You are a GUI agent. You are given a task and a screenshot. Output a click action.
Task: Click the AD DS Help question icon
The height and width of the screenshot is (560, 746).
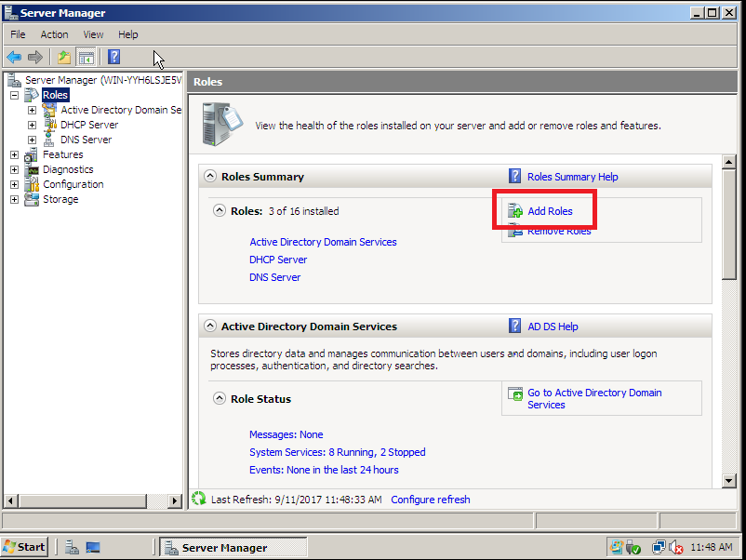[x=514, y=326]
